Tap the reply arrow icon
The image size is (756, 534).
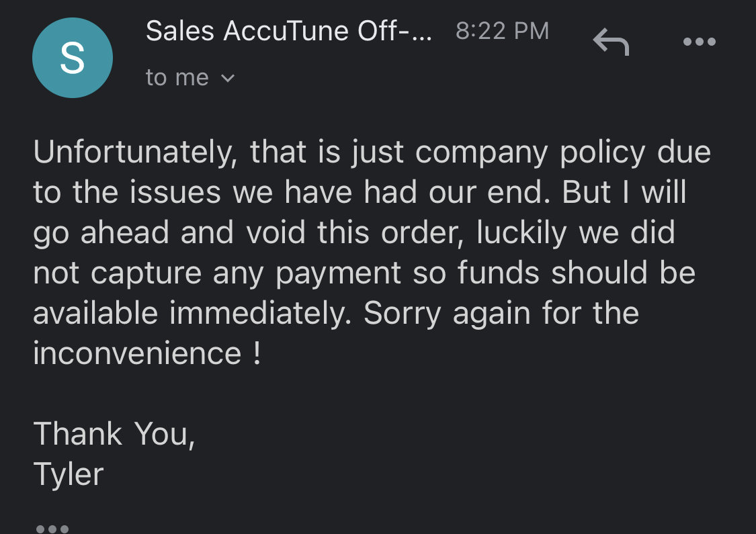click(x=611, y=42)
